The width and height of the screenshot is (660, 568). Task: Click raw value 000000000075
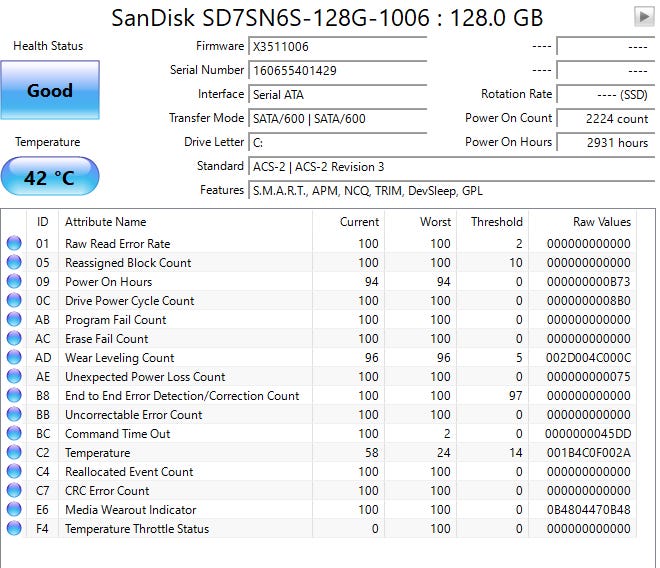point(588,376)
